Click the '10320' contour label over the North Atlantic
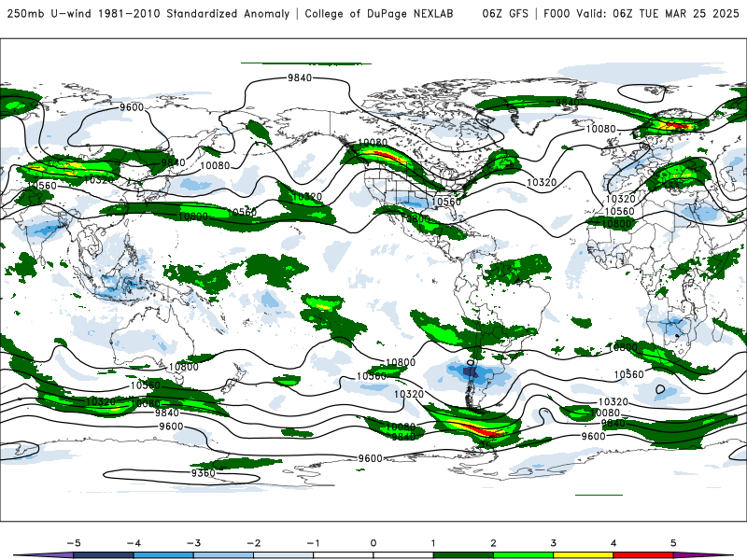 coord(542,183)
